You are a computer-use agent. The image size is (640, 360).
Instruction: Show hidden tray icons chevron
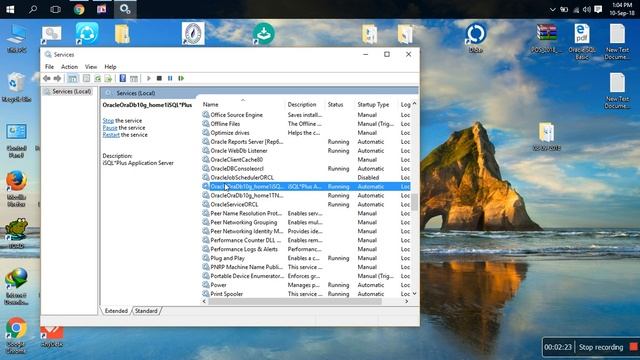click(553, 9)
